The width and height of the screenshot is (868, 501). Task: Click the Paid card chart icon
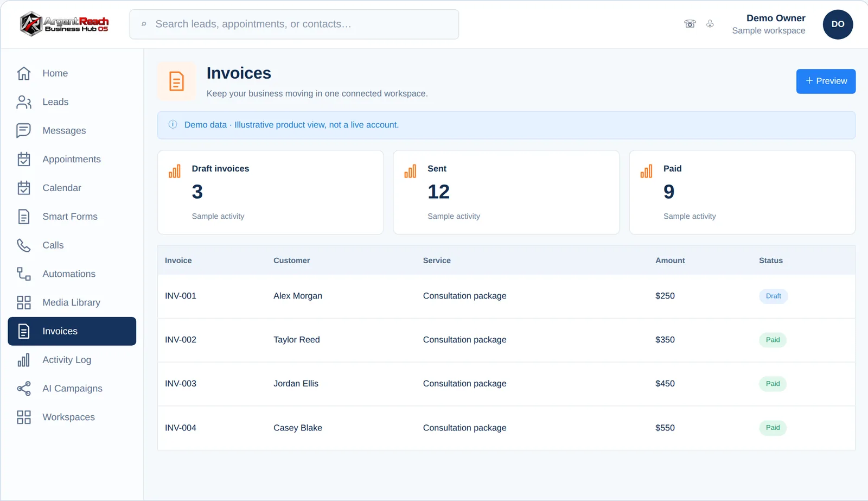[646, 172]
